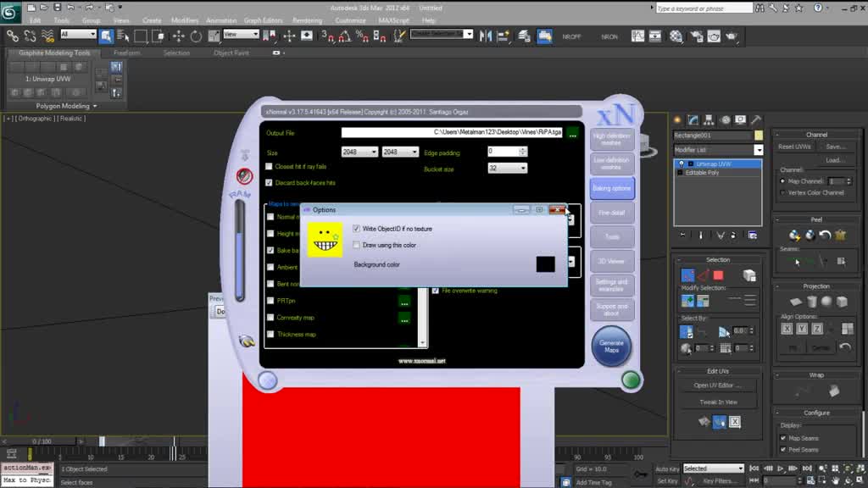
Task: Enable the Convexity map checkbox
Action: click(x=270, y=318)
